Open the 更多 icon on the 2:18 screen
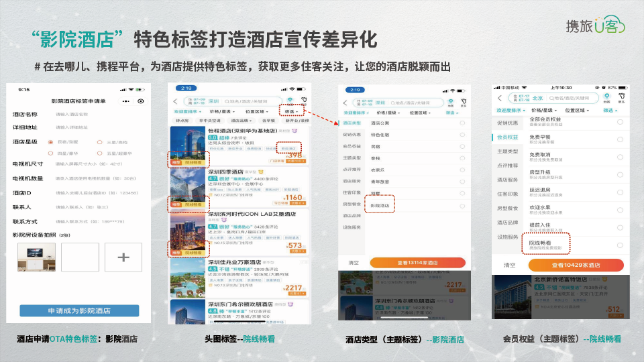Image resolution: width=644 pixels, height=362 pixels. pos(304,101)
